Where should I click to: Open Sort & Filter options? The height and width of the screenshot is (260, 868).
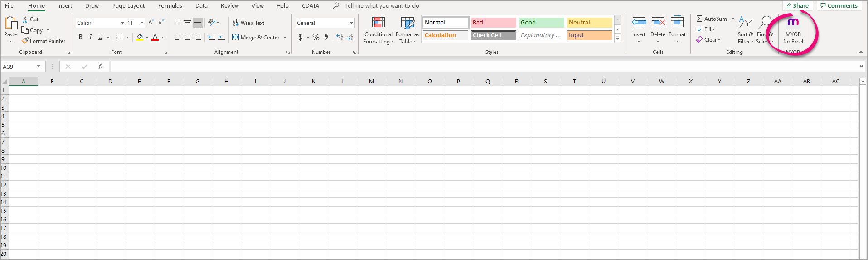(746, 30)
